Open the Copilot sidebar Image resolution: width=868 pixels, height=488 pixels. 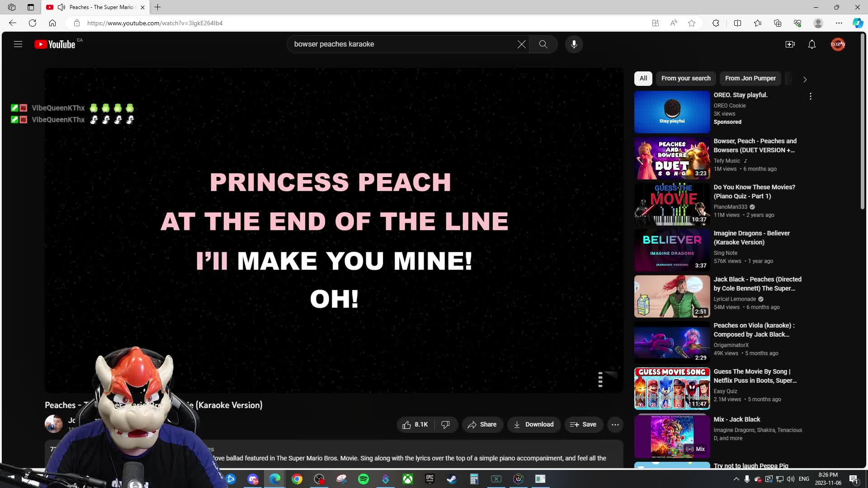tap(858, 23)
